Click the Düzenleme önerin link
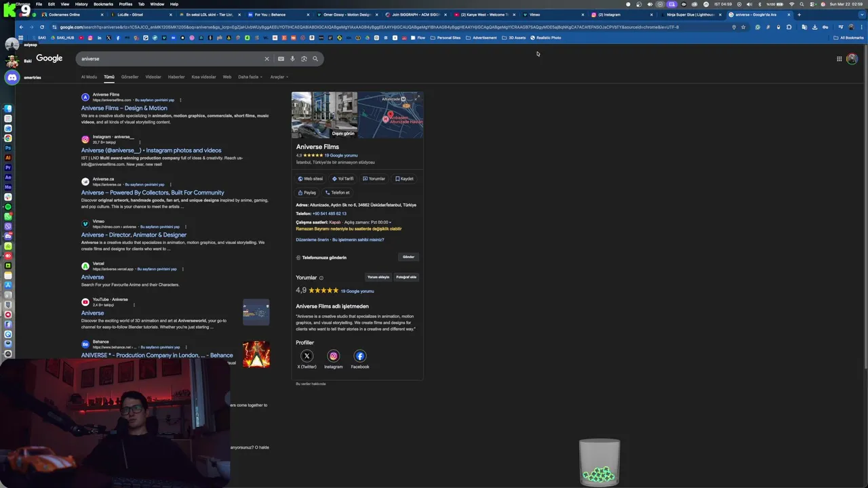This screenshot has height=488, width=868. [x=312, y=239]
